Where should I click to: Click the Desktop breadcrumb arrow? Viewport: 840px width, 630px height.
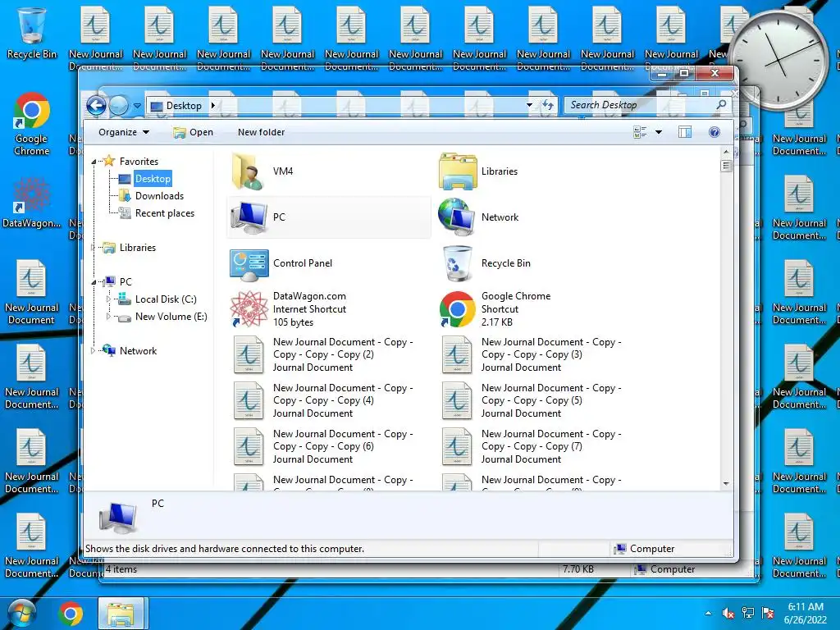[x=212, y=106]
